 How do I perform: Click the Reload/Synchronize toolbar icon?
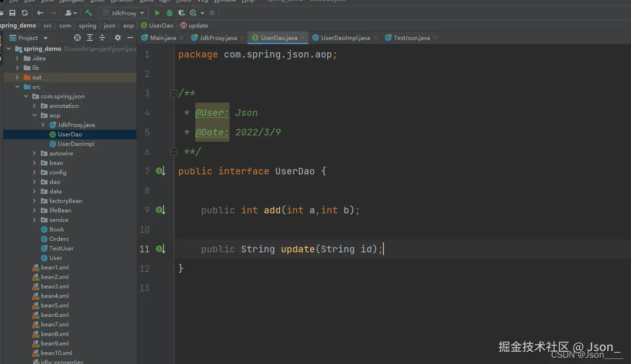(25, 13)
